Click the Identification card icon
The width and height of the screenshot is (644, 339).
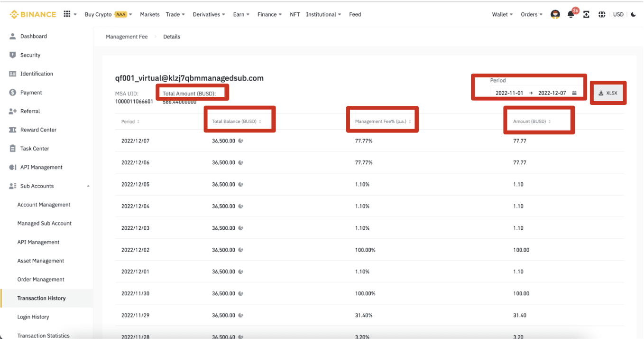[13, 74]
